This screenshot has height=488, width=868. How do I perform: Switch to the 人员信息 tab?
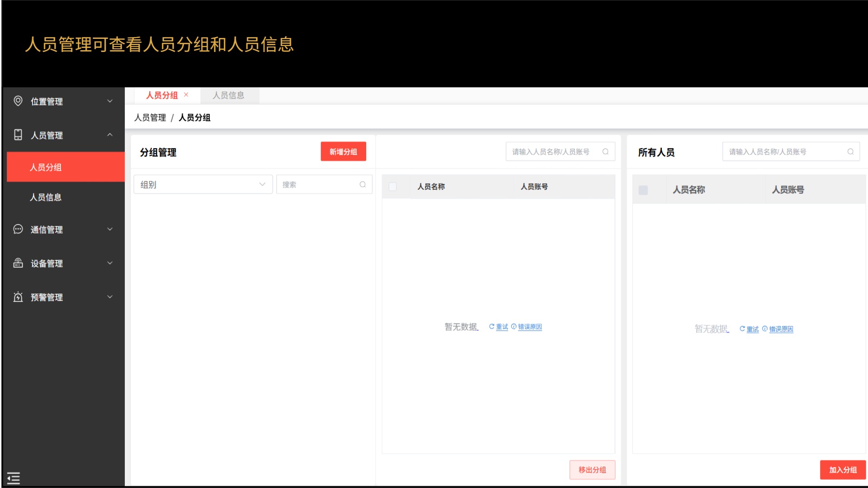pyautogui.click(x=229, y=95)
